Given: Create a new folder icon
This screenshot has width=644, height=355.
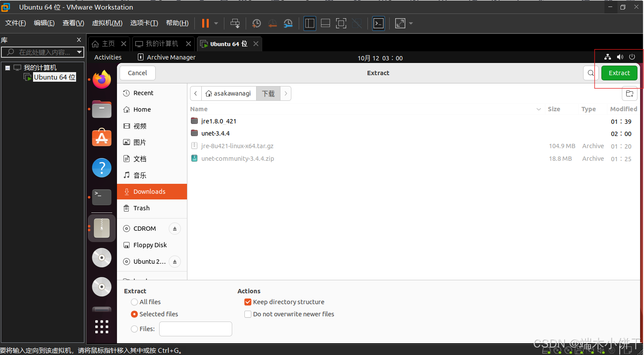Looking at the screenshot, I should (x=630, y=93).
